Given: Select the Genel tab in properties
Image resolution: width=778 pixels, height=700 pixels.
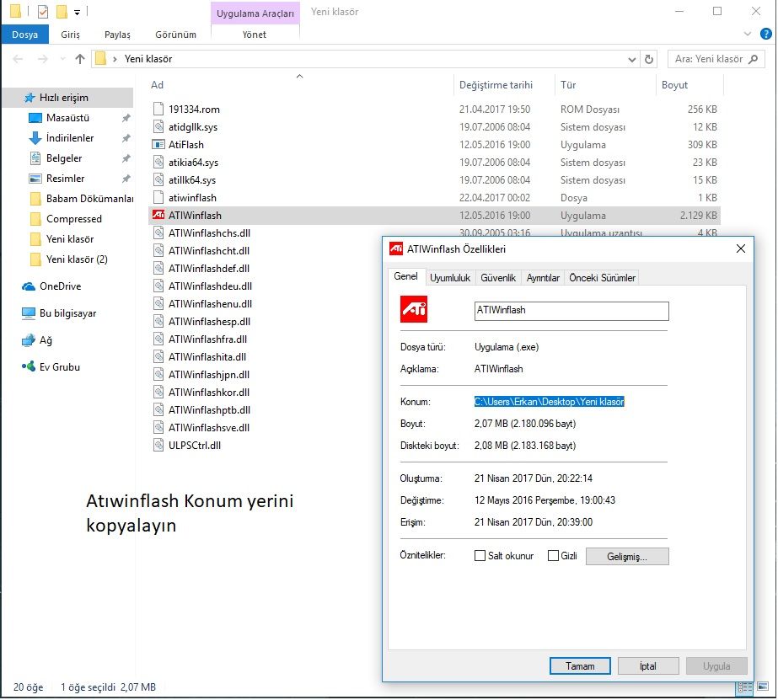Looking at the screenshot, I should [x=406, y=276].
